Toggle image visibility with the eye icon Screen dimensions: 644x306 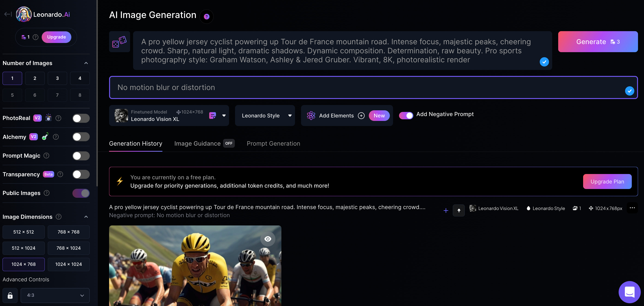click(268, 239)
